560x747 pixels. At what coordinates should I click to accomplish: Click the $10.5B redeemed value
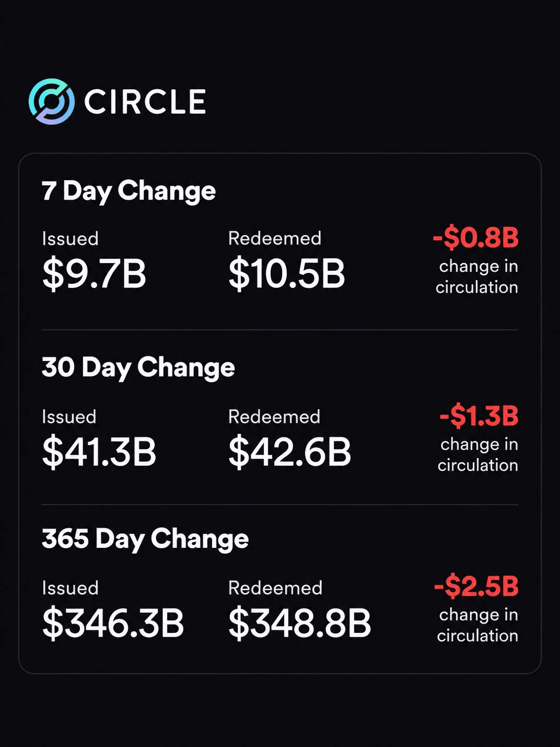pos(287,274)
